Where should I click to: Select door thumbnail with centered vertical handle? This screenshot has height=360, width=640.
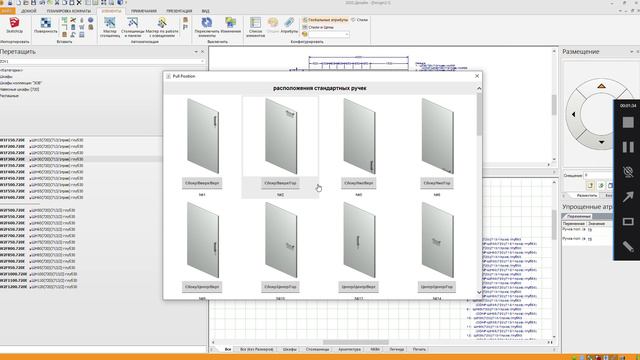[x=359, y=240]
